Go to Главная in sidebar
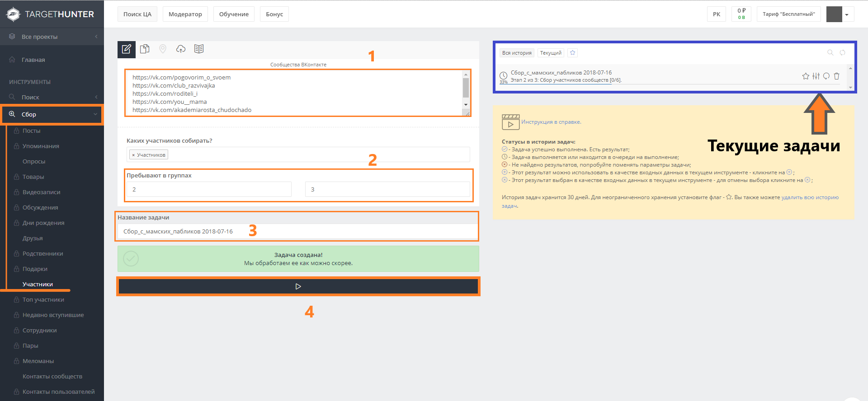 [33, 60]
